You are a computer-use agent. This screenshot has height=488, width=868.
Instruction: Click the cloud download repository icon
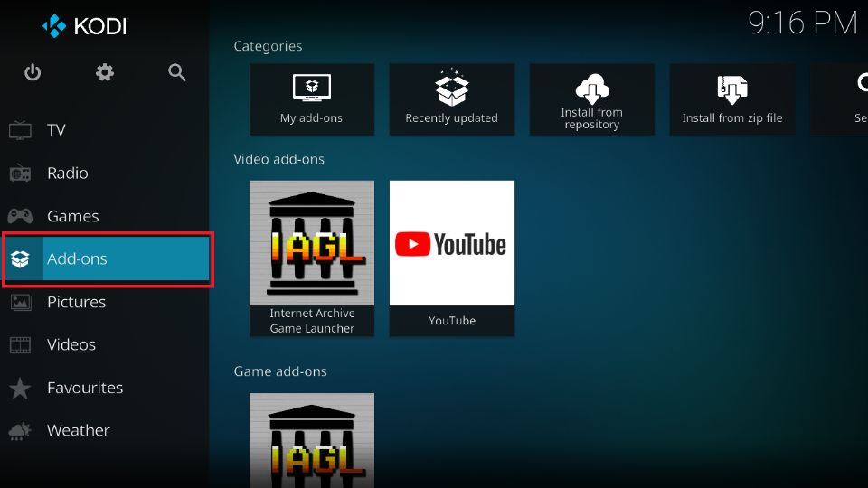click(591, 89)
